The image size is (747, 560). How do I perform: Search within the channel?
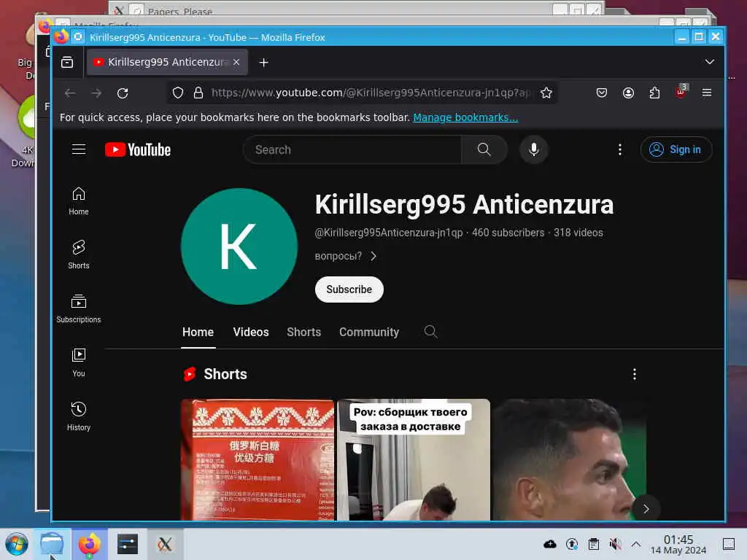pos(430,332)
